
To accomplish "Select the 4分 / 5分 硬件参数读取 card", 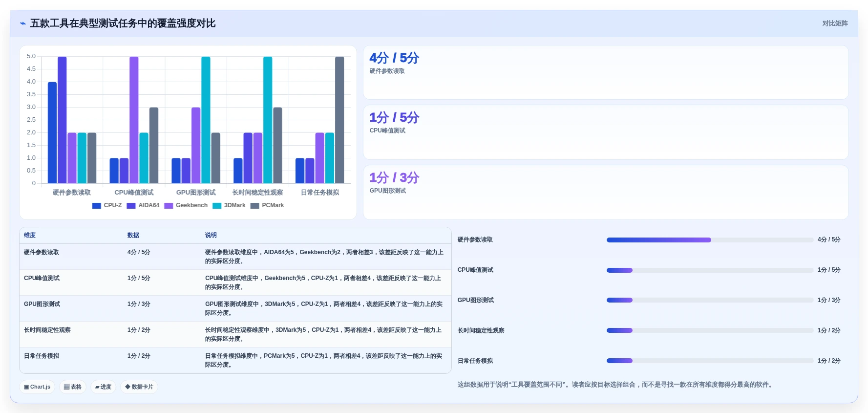I will point(606,72).
